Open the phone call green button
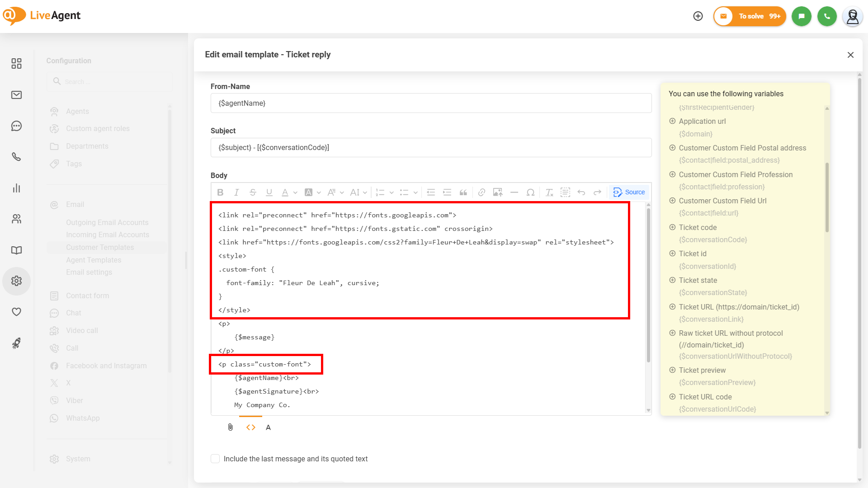This screenshot has width=868, height=488. [x=827, y=16]
